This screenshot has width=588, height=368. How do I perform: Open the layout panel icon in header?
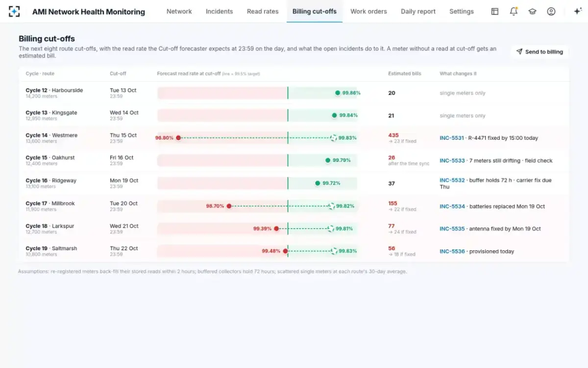[x=495, y=11]
